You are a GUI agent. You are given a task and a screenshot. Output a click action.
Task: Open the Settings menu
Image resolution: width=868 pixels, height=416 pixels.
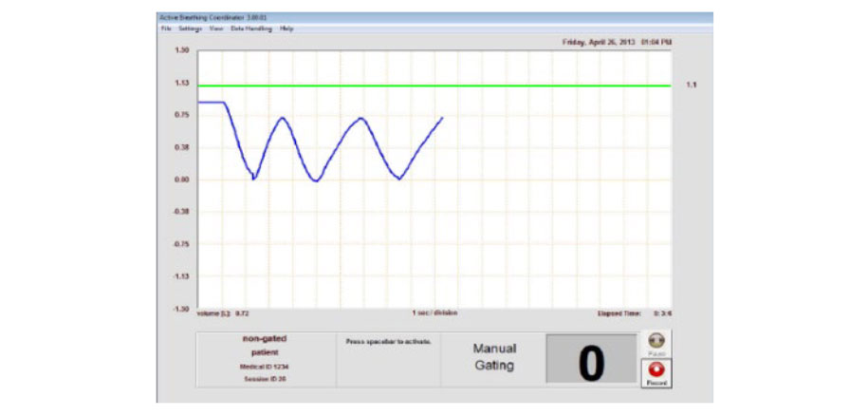pyautogui.click(x=190, y=28)
